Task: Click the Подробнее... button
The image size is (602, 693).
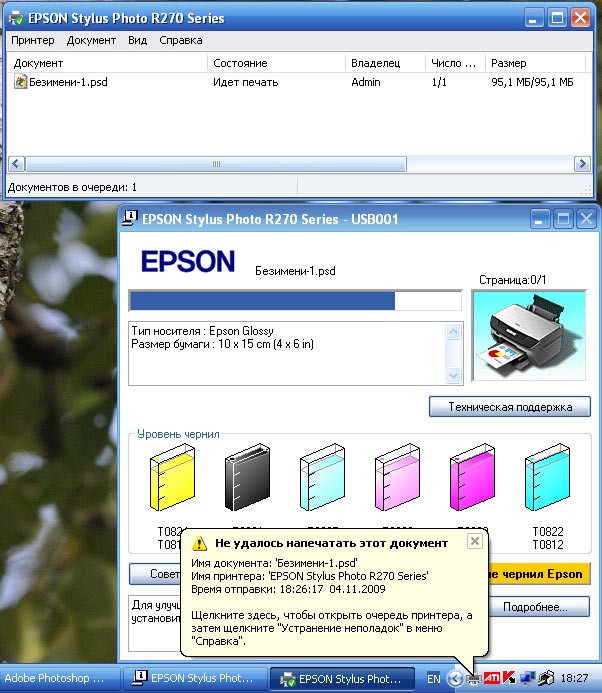Action: [x=539, y=607]
